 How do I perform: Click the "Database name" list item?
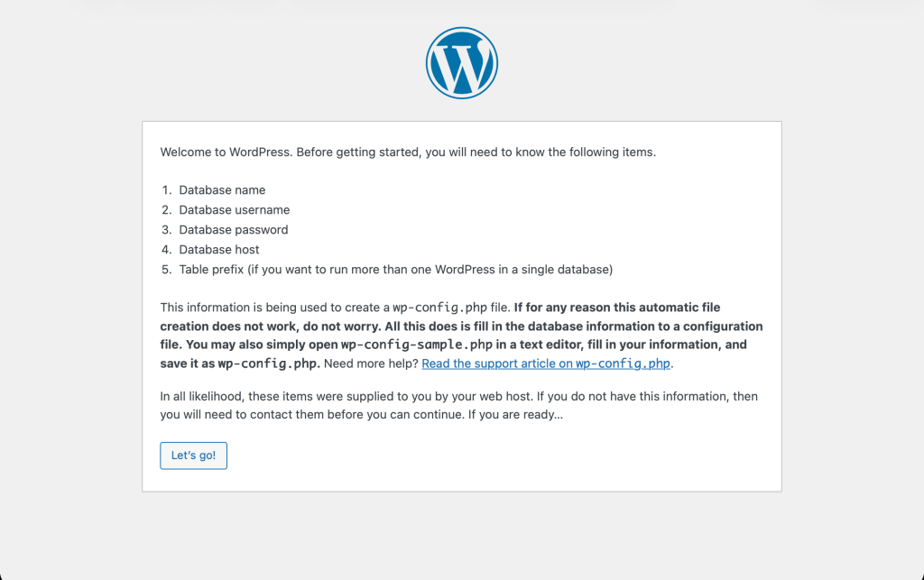click(x=222, y=190)
